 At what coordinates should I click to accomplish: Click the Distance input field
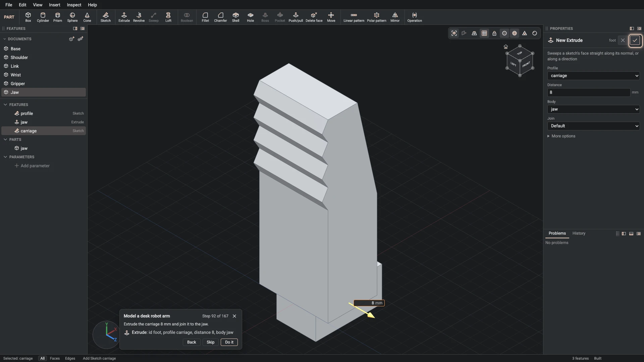(x=589, y=93)
